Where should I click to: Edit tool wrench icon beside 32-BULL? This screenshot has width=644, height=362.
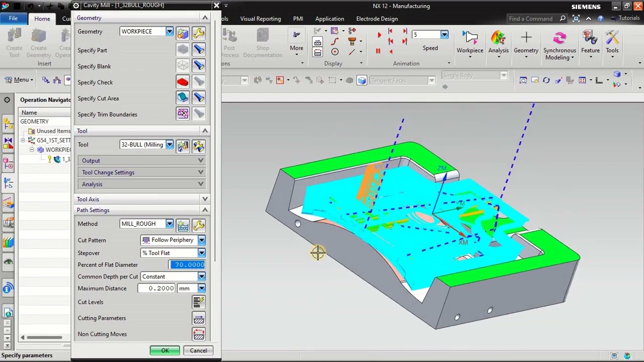199,146
